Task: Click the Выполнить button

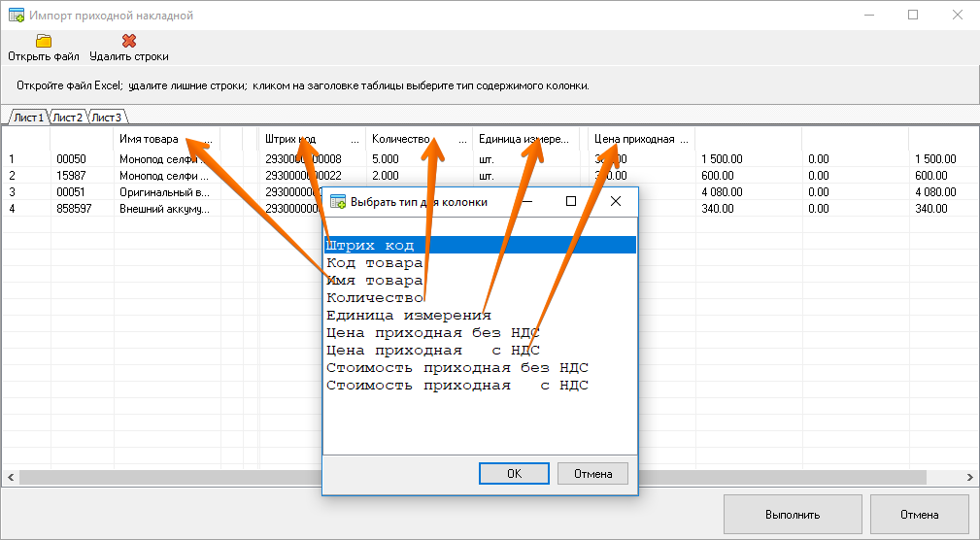Action: (793, 515)
